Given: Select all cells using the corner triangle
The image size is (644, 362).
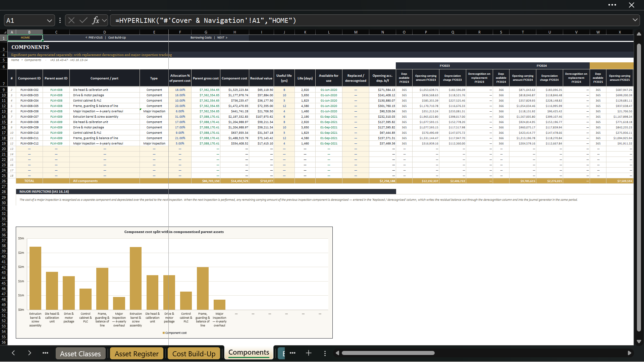Looking at the screenshot, I should [x=5, y=32].
